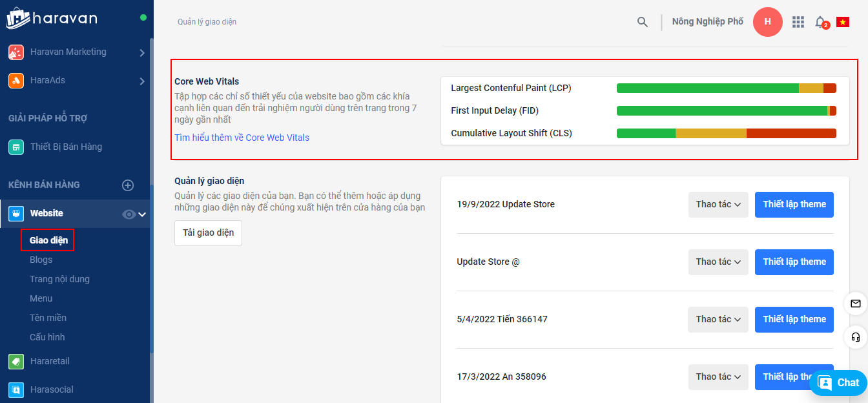Screen dimensions: 868x403
Task: Click Thiết lập theme for 5/4/2022 Tiến 366147
Action: pos(794,319)
